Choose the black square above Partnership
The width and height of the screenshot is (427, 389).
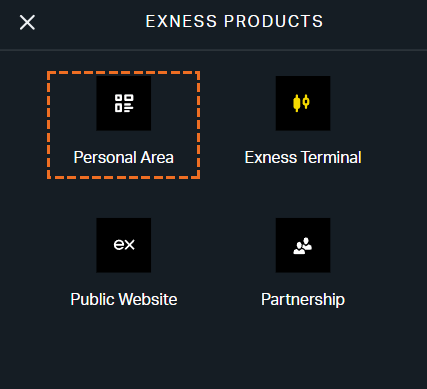click(303, 245)
